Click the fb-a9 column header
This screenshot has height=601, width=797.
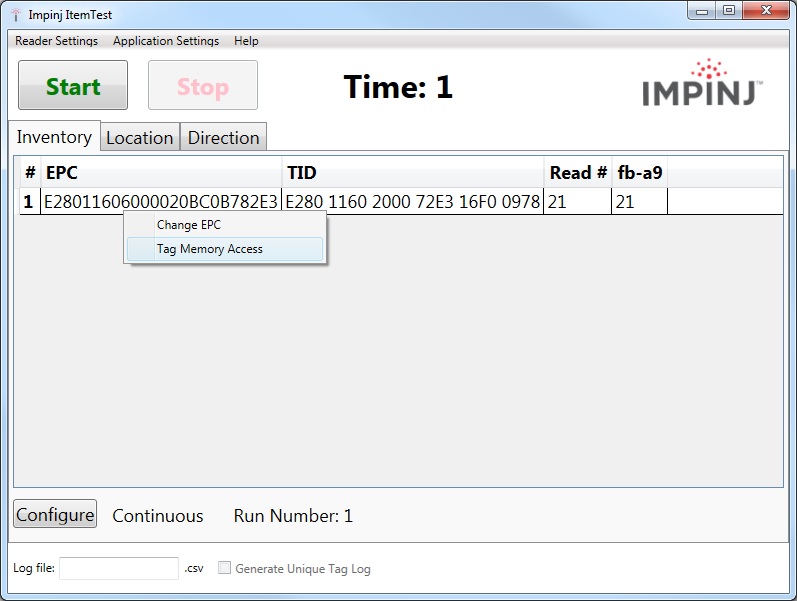[640, 173]
